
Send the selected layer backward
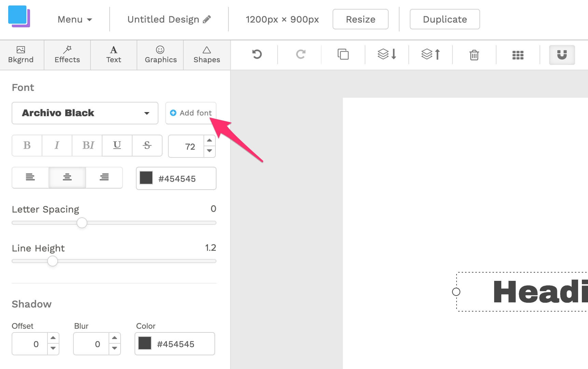386,54
